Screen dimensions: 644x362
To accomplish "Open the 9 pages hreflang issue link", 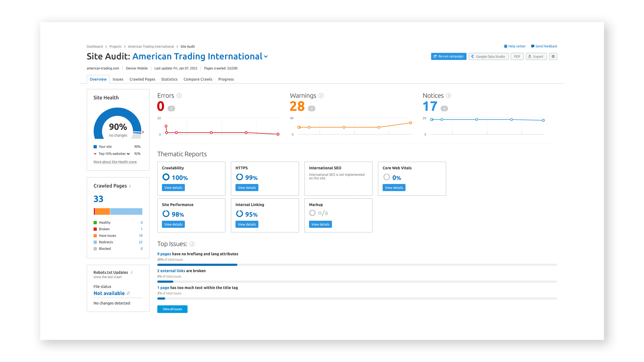I will [164, 254].
